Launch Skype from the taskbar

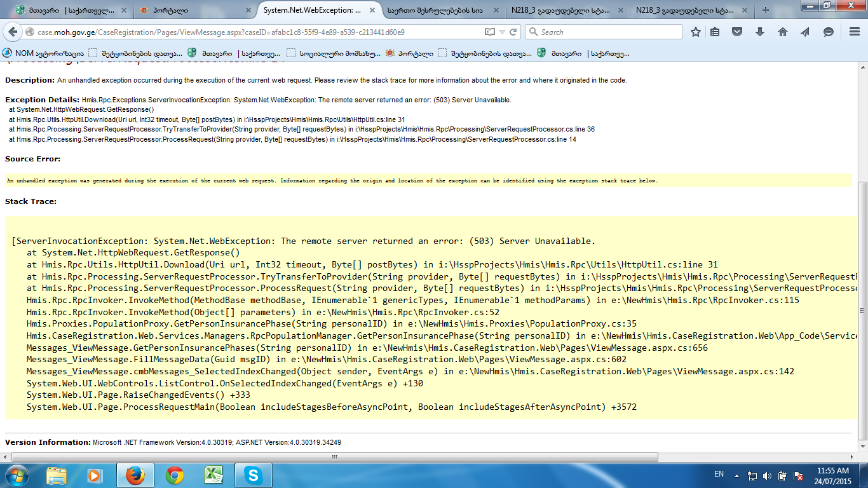pyautogui.click(x=254, y=475)
